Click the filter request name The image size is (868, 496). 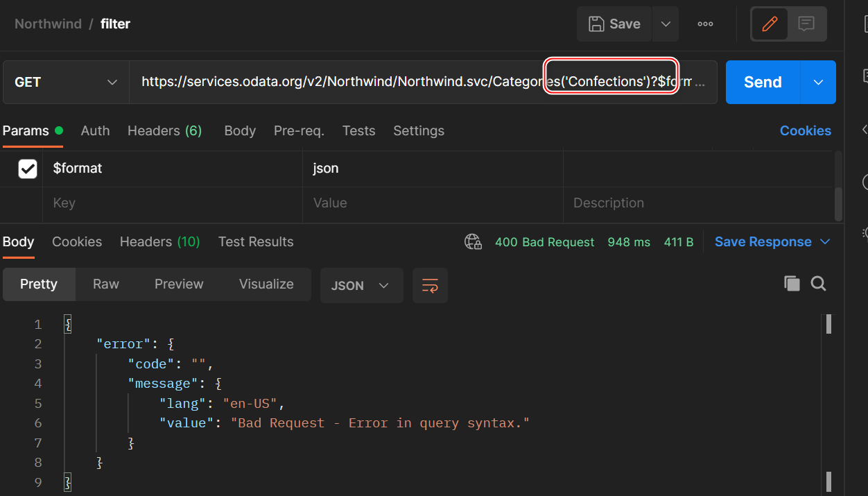tap(115, 24)
